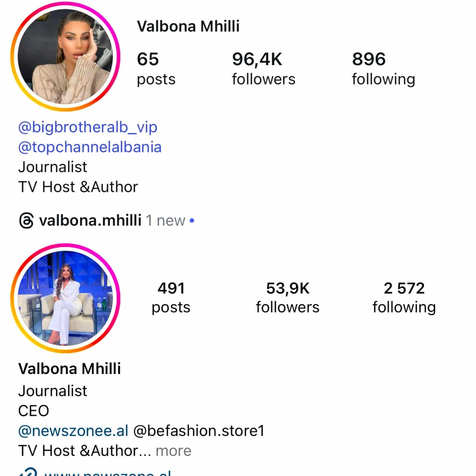Open the valbona.mhilli Threads link
This screenshot has width=476, height=476.
90,220
